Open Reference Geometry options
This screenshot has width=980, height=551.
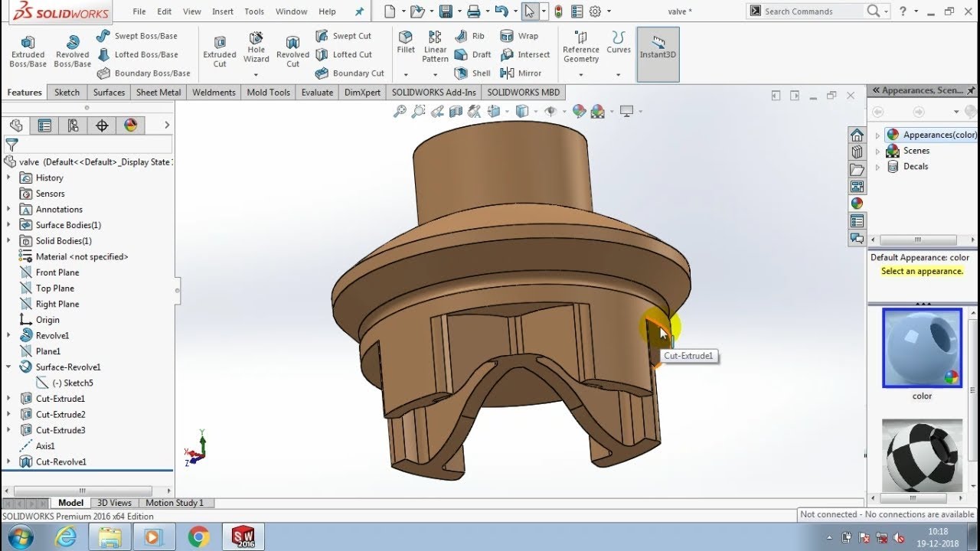(x=581, y=47)
